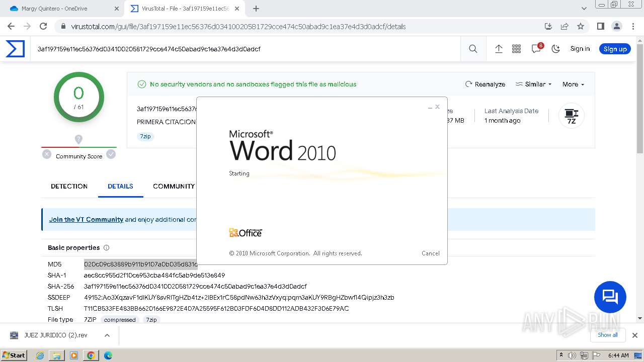Switch to the COMMUNITY tab
This screenshot has width=644, height=362.
pyautogui.click(x=174, y=186)
